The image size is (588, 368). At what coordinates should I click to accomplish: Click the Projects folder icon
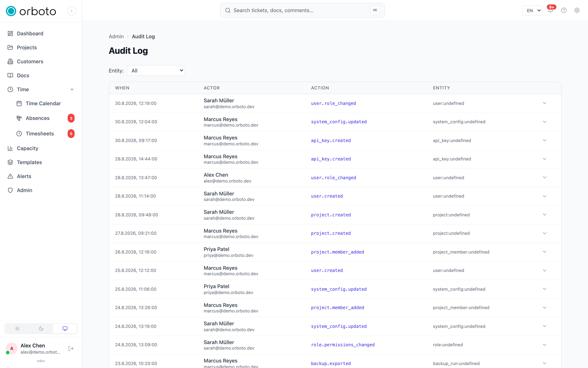[10, 47]
